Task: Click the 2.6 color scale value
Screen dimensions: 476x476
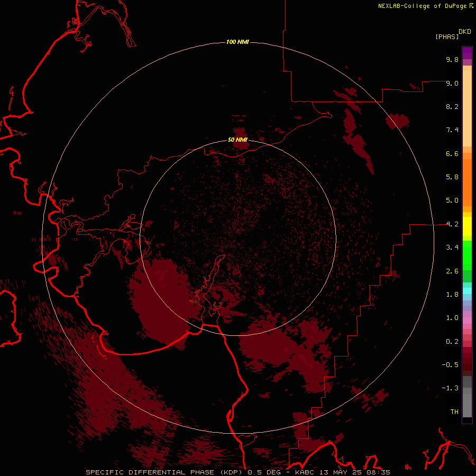Action: 452,271
